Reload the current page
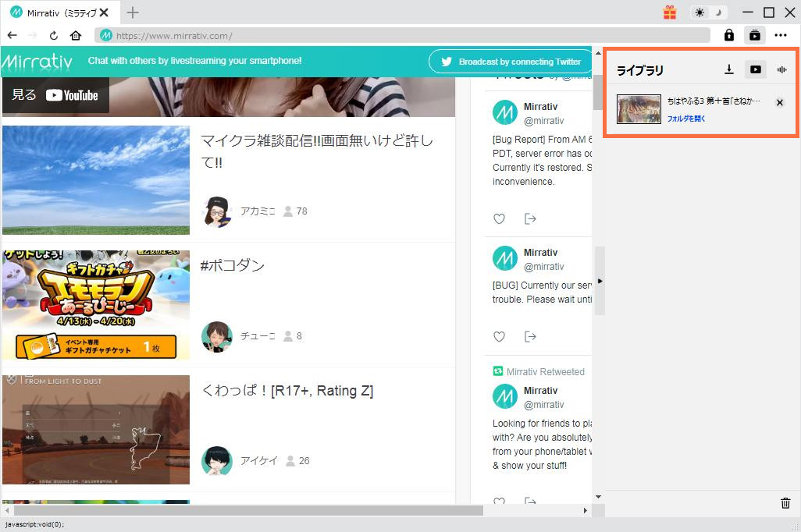Viewport: 801px width, 532px height. (x=54, y=35)
